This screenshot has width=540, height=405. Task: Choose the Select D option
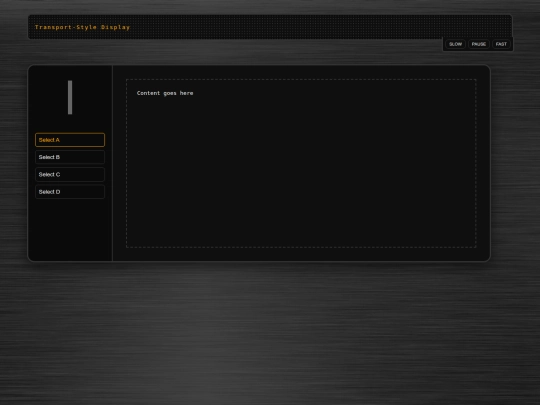click(70, 192)
